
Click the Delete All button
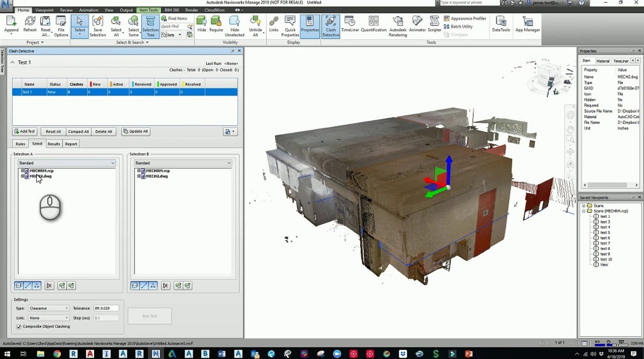[103, 132]
